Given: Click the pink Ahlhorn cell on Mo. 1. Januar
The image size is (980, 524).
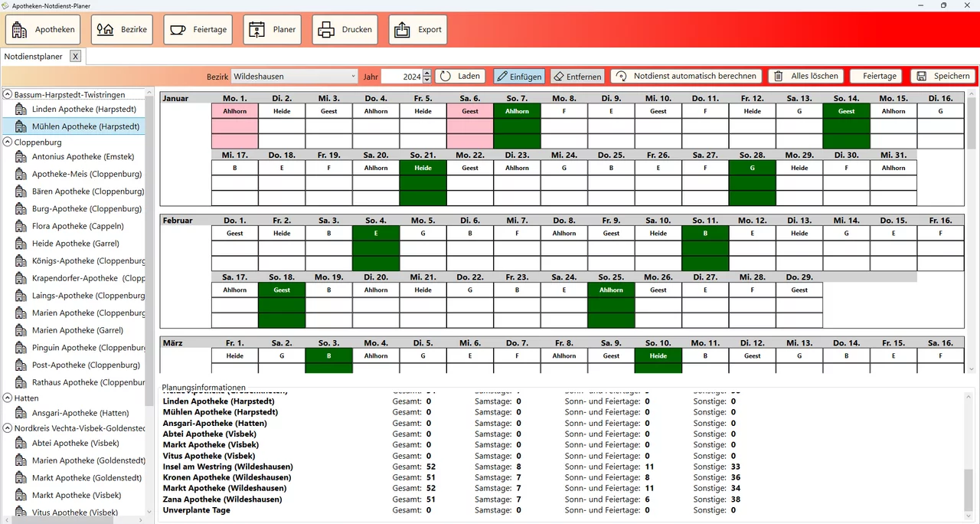Looking at the screenshot, I should (235, 111).
